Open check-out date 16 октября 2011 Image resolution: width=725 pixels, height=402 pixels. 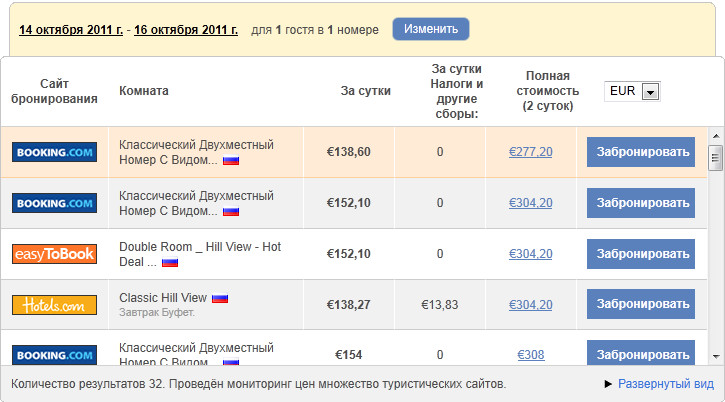185,29
